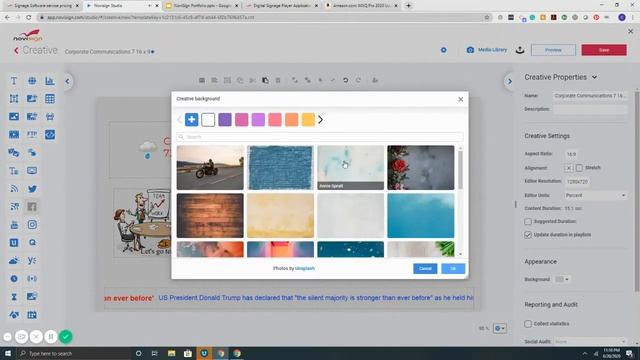
Task: Expand Creative Properties chevron
Action: click(x=595, y=77)
